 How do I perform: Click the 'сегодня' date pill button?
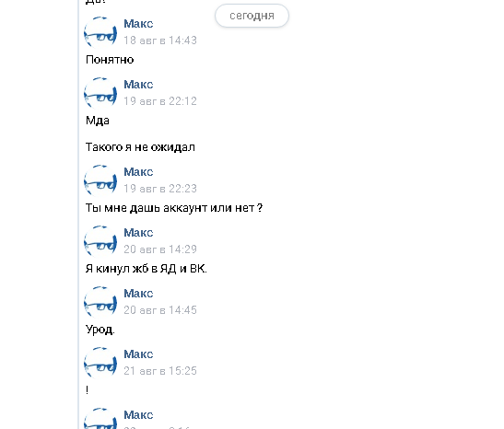[x=252, y=16]
